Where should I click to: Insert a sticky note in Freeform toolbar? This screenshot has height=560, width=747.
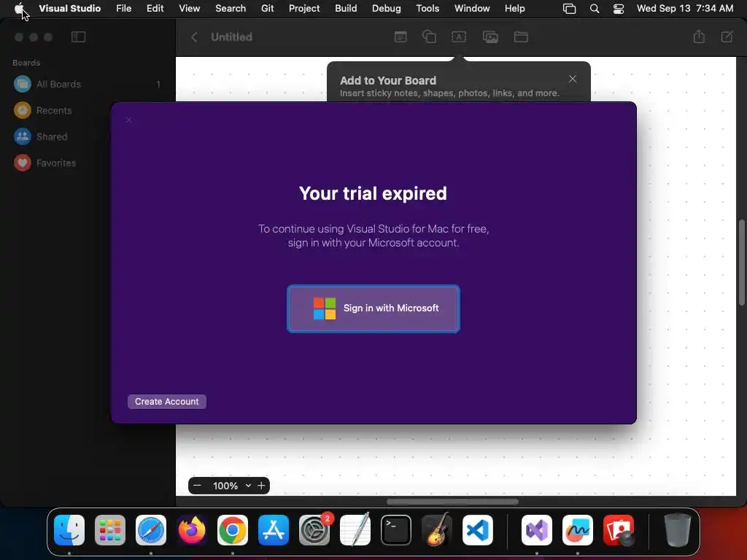(x=400, y=36)
